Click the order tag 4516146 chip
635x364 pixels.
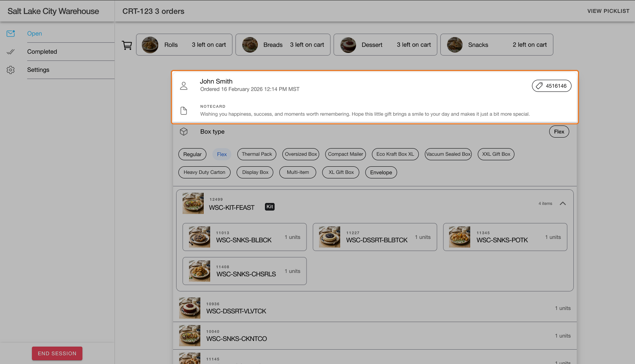[x=551, y=86]
